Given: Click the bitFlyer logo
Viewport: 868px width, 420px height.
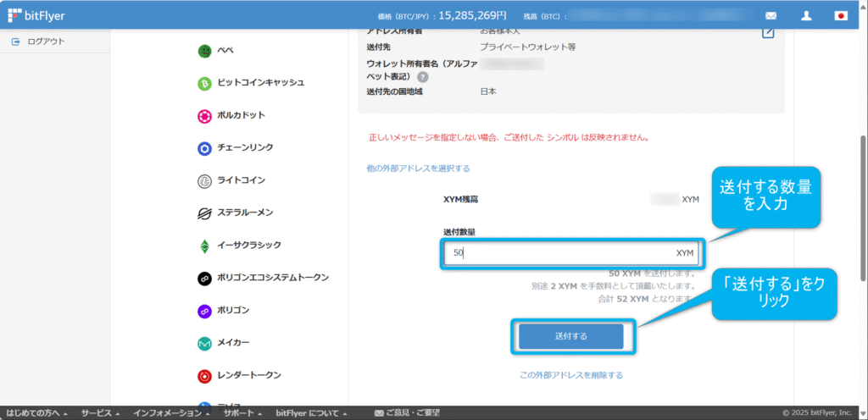Looking at the screenshot, I should (36, 16).
